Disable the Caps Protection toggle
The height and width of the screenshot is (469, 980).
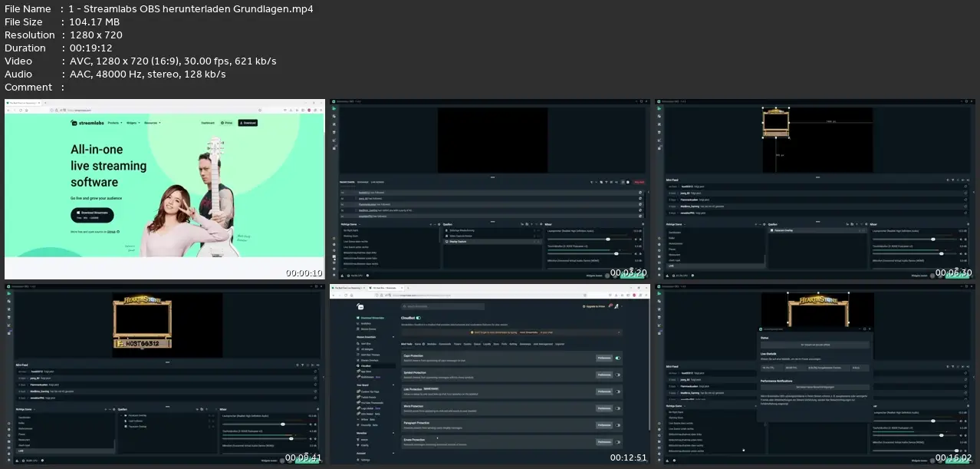[618, 358]
